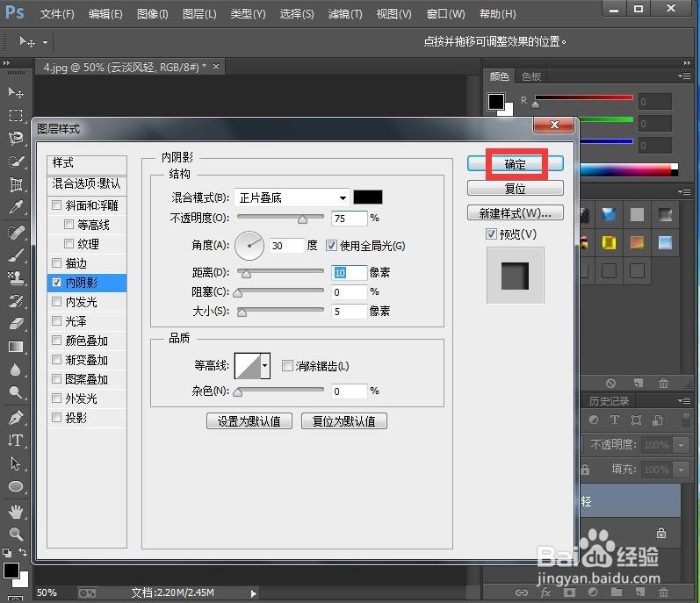Open 文件(F) menu

(57, 14)
